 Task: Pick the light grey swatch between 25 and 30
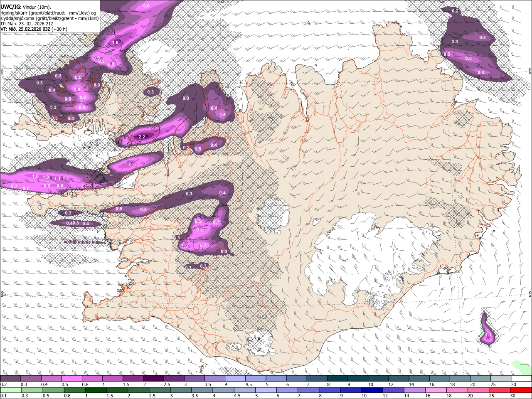[x=501, y=378]
